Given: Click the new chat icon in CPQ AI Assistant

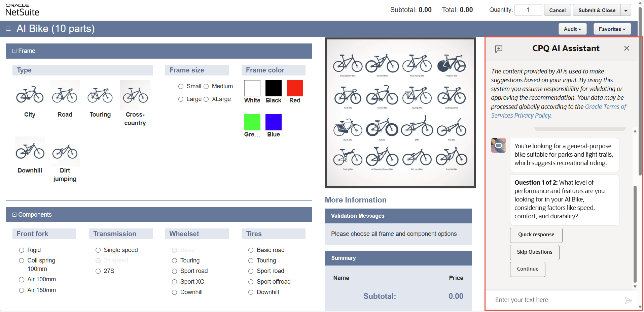Looking at the screenshot, I should pyautogui.click(x=499, y=49).
